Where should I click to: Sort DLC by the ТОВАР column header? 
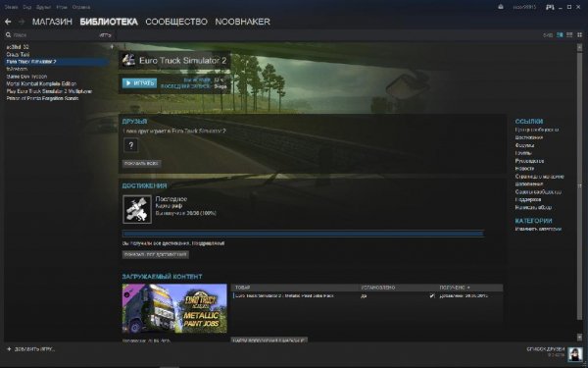pos(242,288)
